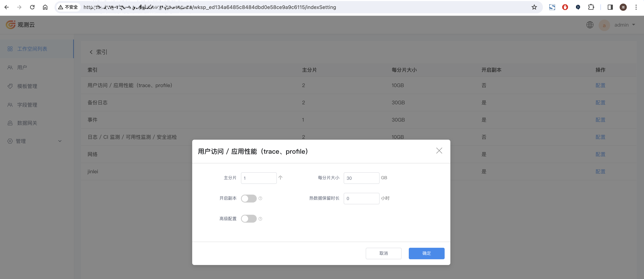Go back via the 索引 back chevron
Viewport: 644px width, 279px height.
click(91, 52)
